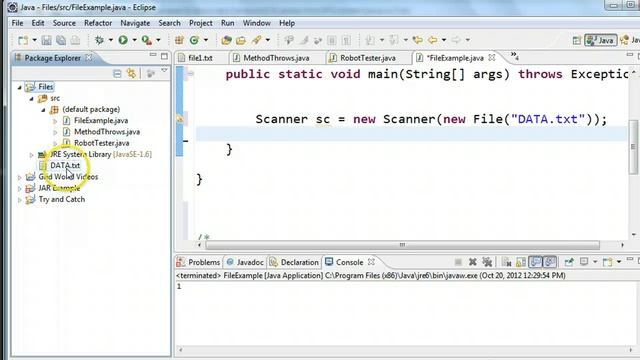This screenshot has height=360, width=640.
Task: Open New Java Class dropdown arrow
Action: click(x=206, y=40)
